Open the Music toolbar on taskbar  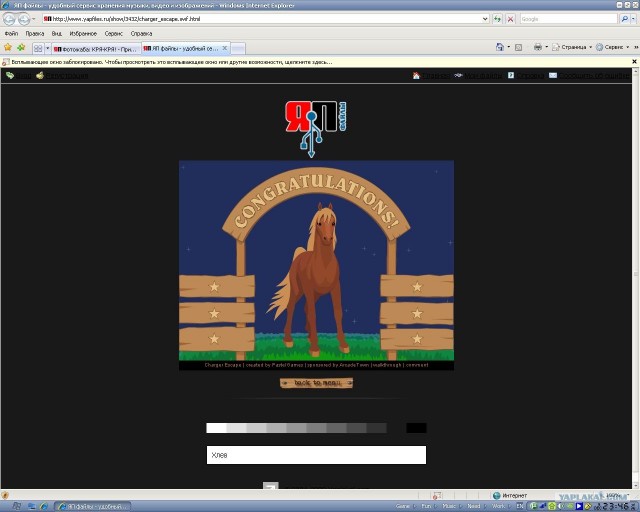[450, 506]
